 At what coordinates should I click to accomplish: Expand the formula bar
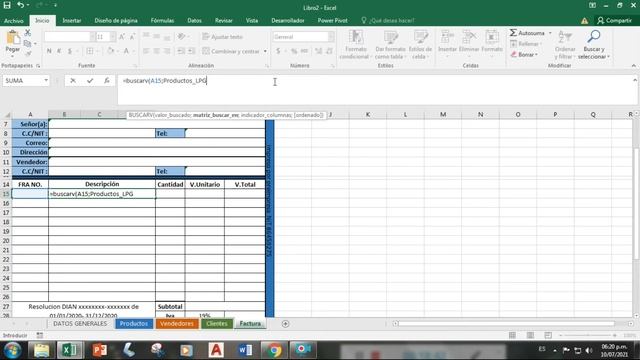635,80
